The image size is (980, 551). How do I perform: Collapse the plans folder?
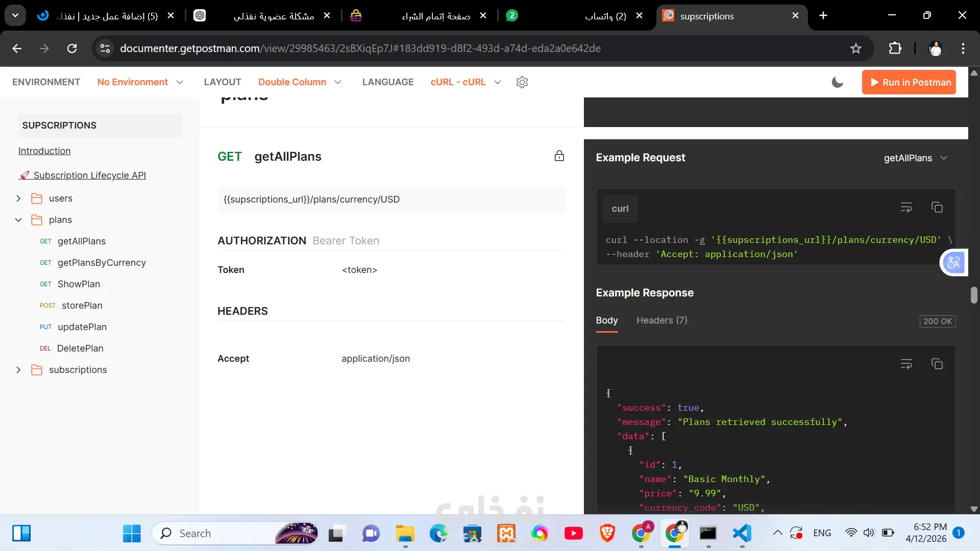coord(18,220)
